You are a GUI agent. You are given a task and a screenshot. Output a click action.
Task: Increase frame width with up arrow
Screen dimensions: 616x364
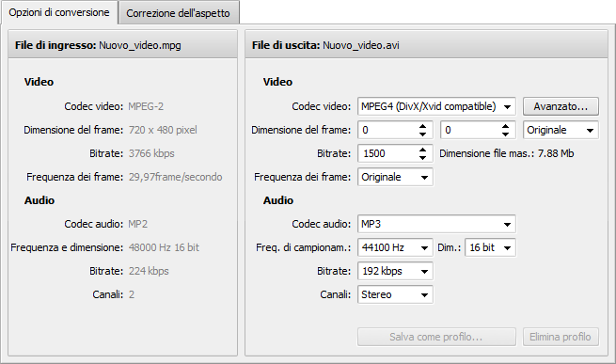click(x=422, y=127)
